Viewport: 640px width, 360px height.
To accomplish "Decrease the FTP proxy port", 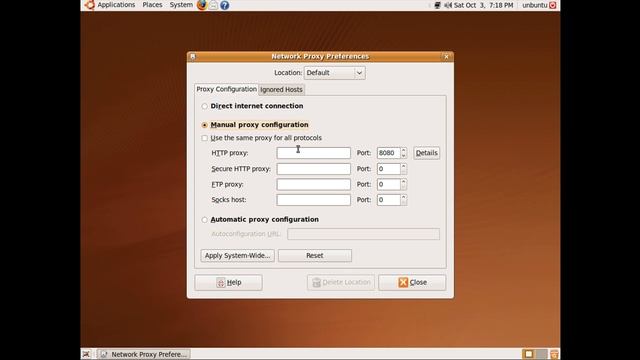I will tap(403, 187).
